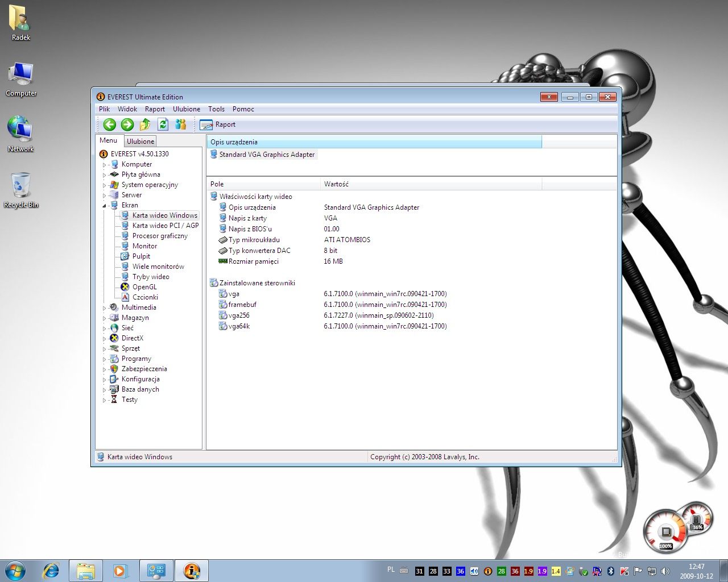The image size is (728, 582).
Task: Expand the Serwer tree node
Action: pyautogui.click(x=104, y=196)
